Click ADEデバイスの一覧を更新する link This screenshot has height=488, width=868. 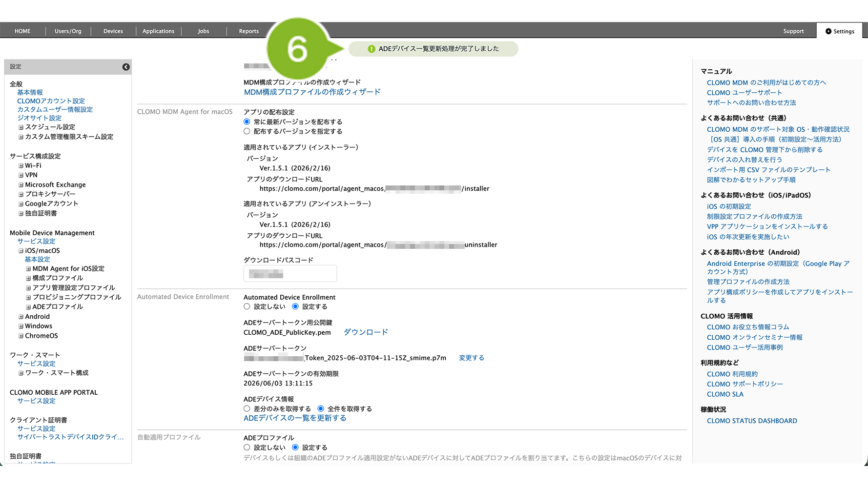(295, 418)
